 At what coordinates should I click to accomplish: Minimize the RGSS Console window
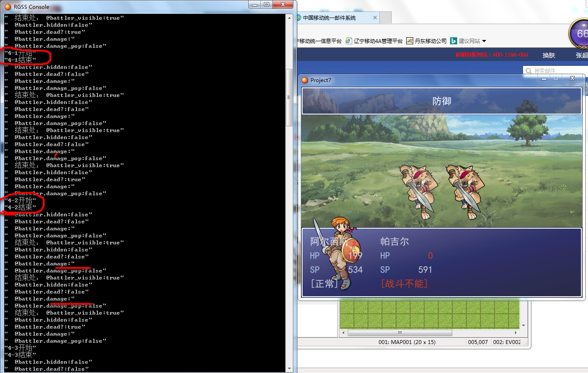(254, 4)
